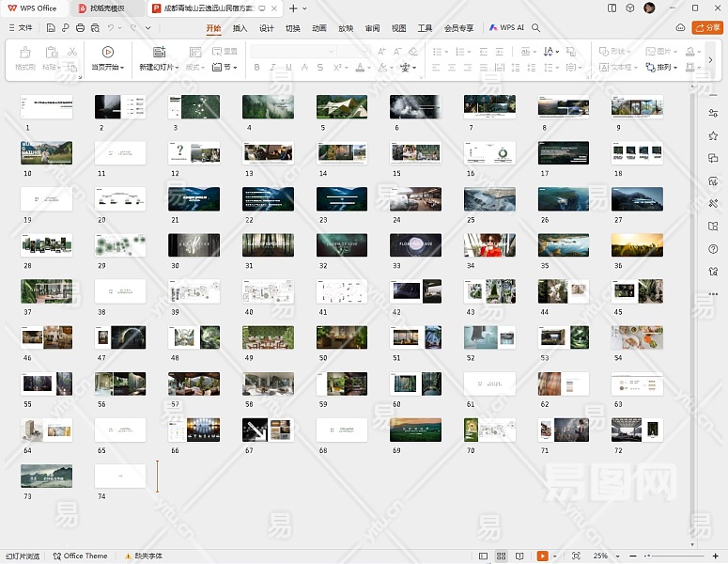
Task: Click the WPS AI button
Action: pyautogui.click(x=506, y=28)
